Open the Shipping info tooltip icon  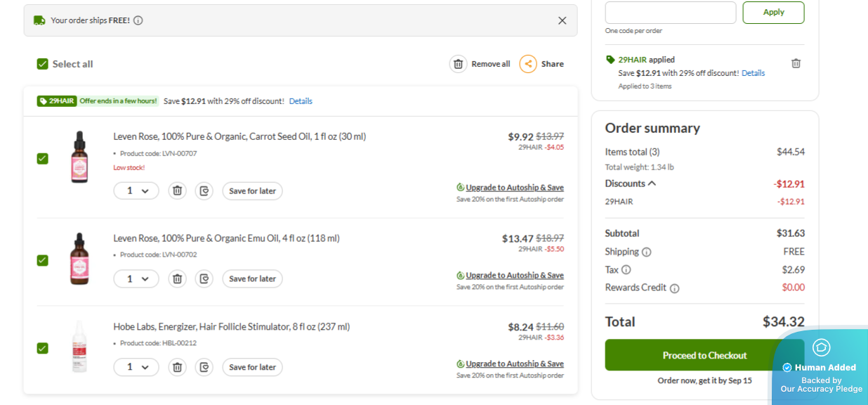pos(646,252)
